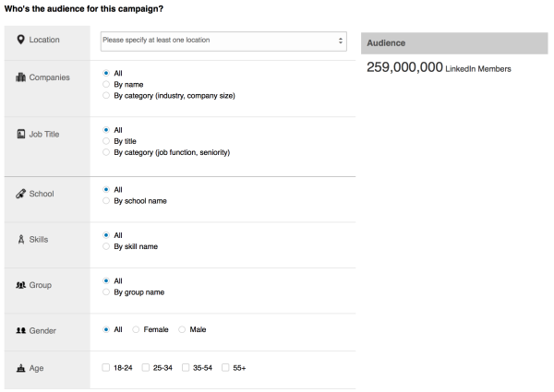The image size is (554, 392).
Task: Click the Gender icon
Action: click(x=21, y=330)
